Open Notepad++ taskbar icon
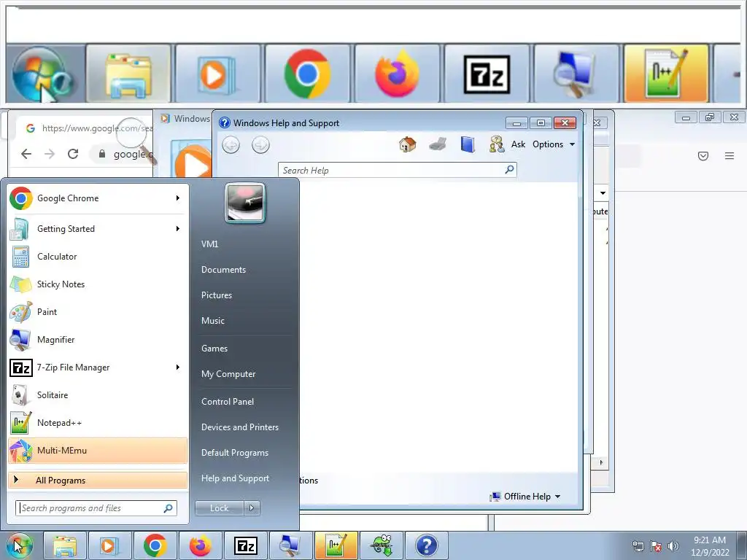The image size is (747, 560). click(336, 545)
